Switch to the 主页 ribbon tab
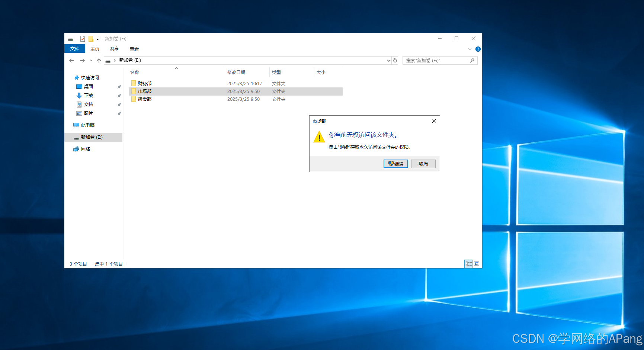 pyautogui.click(x=95, y=49)
